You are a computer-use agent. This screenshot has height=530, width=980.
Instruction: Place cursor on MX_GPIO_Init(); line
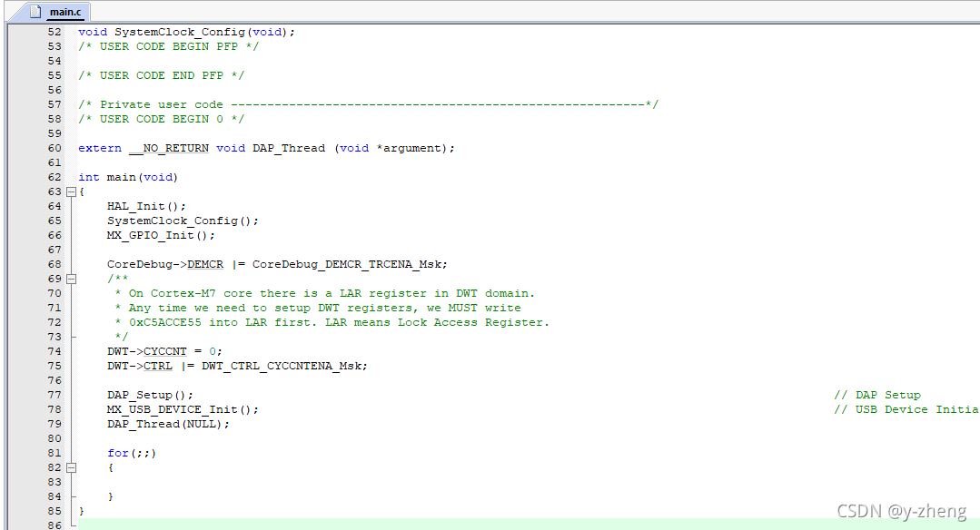coord(161,235)
